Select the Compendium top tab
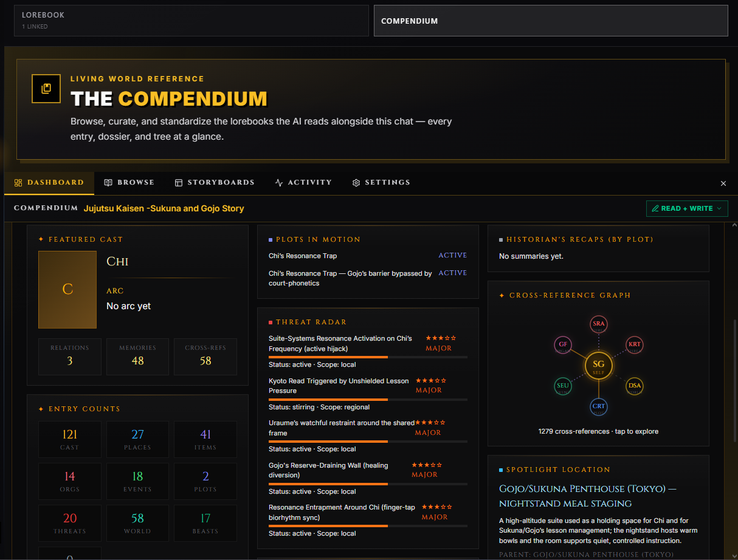The width and height of the screenshot is (738, 560). (x=551, y=21)
